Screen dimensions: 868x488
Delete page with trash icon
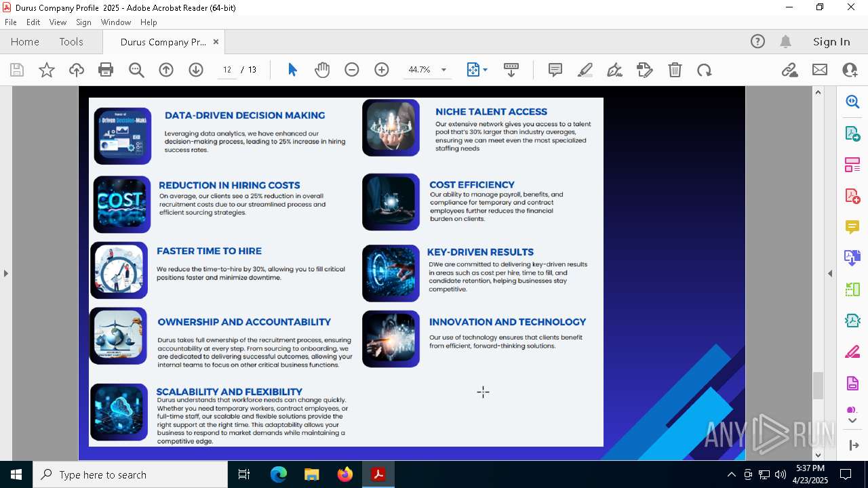tap(675, 70)
